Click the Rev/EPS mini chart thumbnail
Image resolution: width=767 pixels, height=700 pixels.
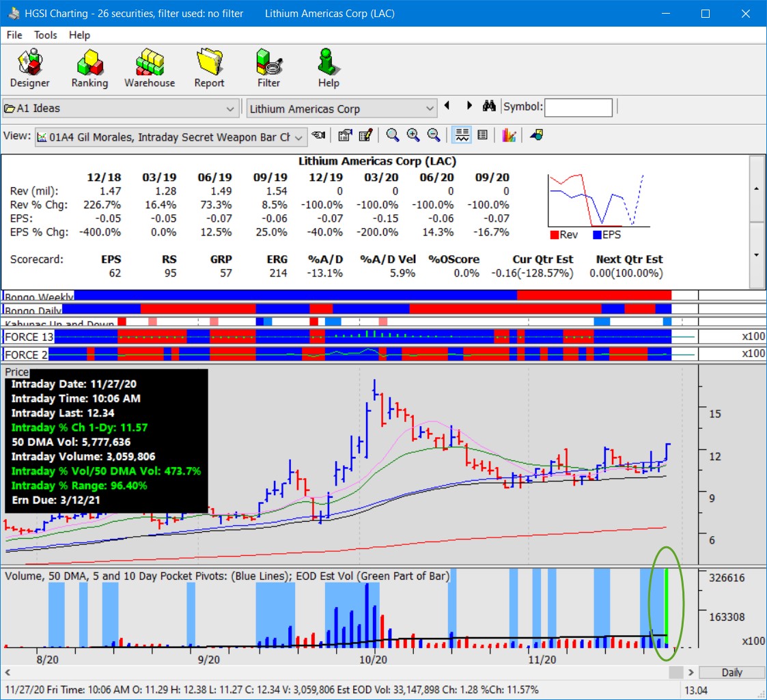click(599, 201)
